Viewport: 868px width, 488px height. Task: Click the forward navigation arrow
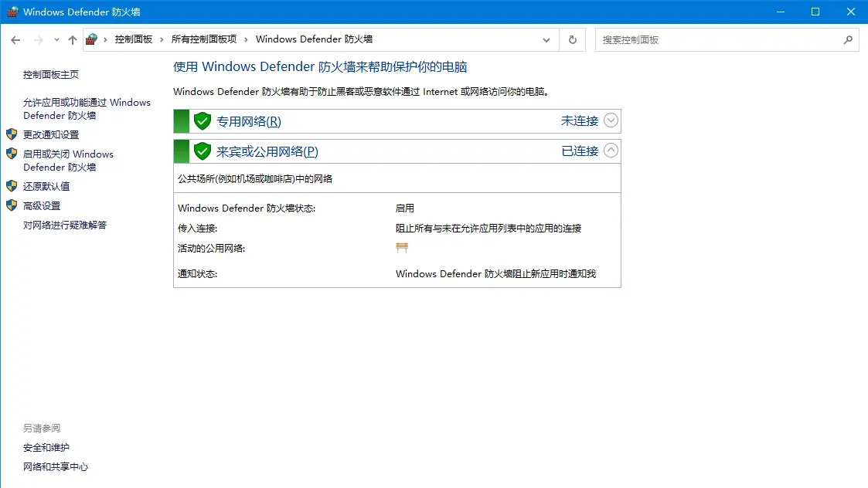38,40
